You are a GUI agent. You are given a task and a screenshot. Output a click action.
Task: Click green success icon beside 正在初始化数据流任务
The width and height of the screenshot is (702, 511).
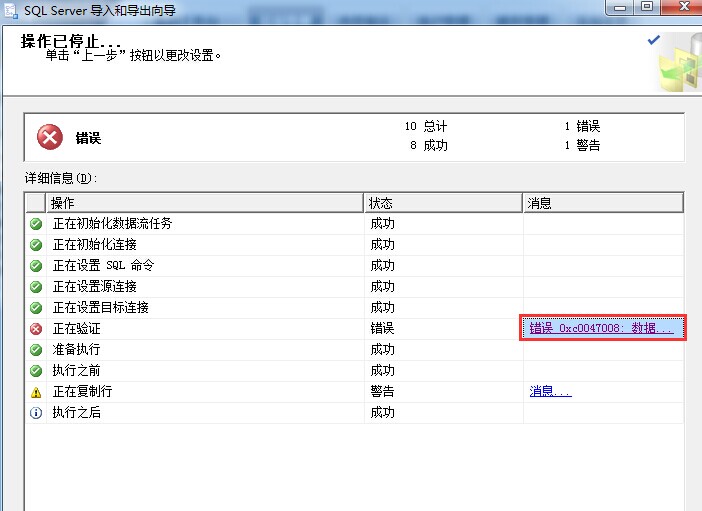(36, 224)
